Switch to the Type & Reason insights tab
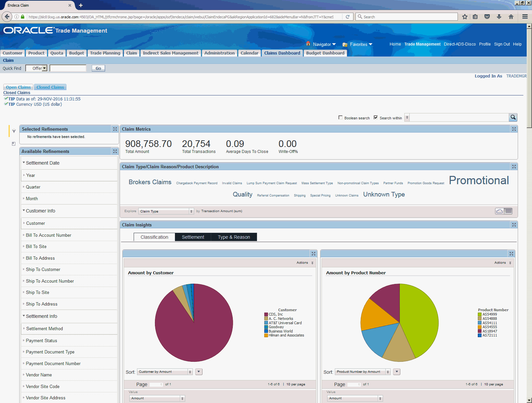532x403 pixels. coord(234,237)
